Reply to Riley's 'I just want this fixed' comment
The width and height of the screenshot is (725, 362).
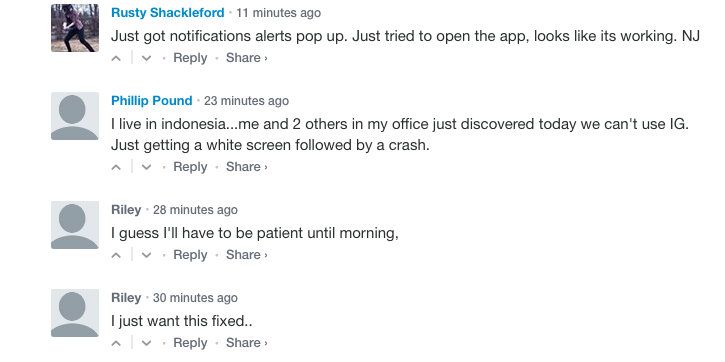tap(190, 343)
